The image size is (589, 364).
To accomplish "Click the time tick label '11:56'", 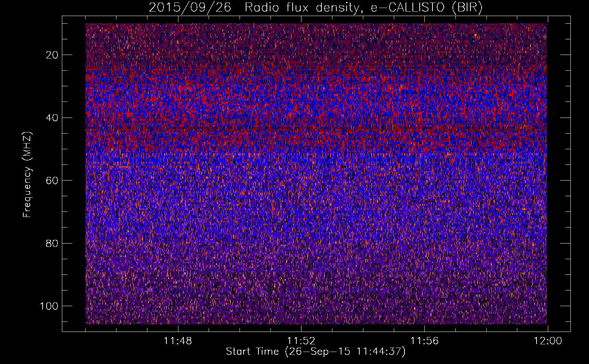I will (x=424, y=341).
